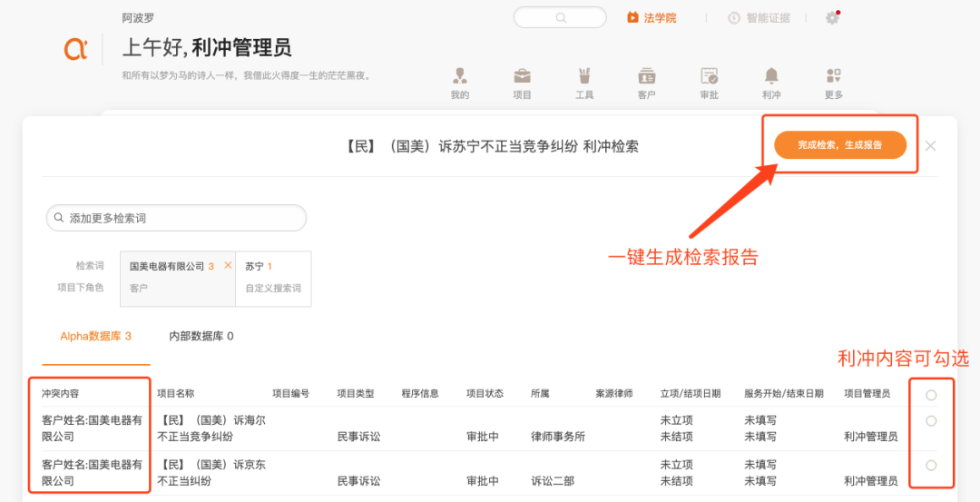Viewport: 980px width, 502px height.
Task: Open the 更多 (More) grid icon
Action: tap(833, 76)
